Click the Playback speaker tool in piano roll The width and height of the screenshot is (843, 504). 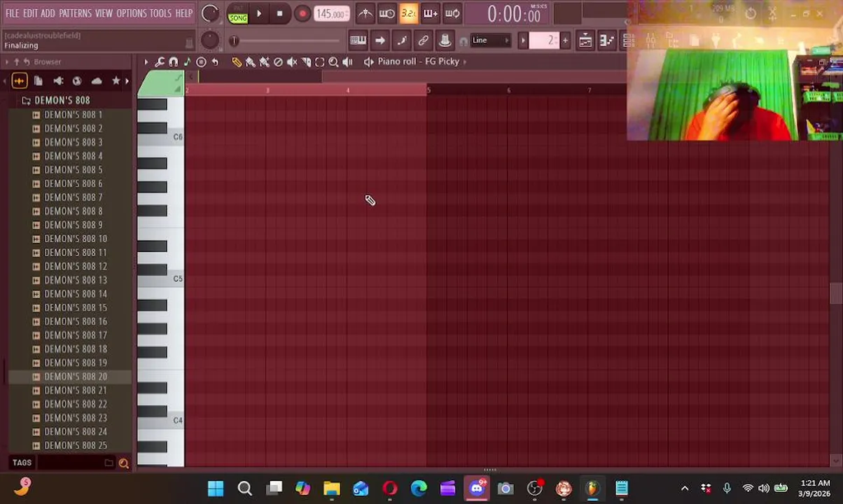[347, 62]
